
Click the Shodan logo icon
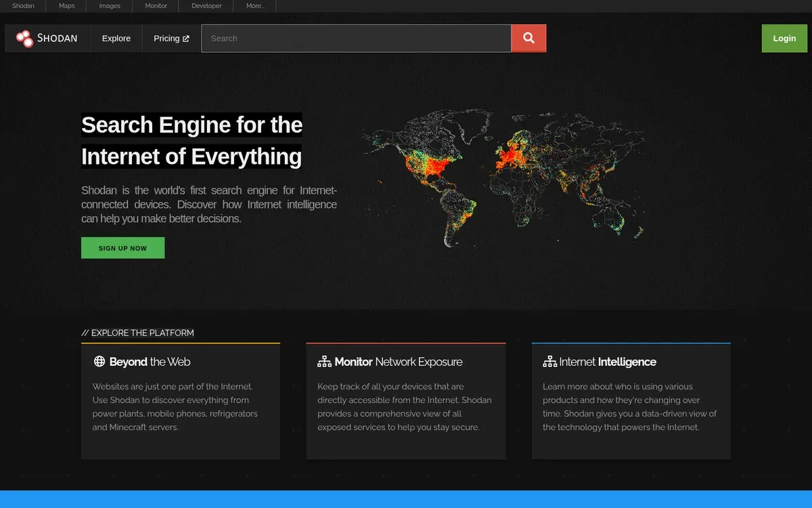(24, 39)
